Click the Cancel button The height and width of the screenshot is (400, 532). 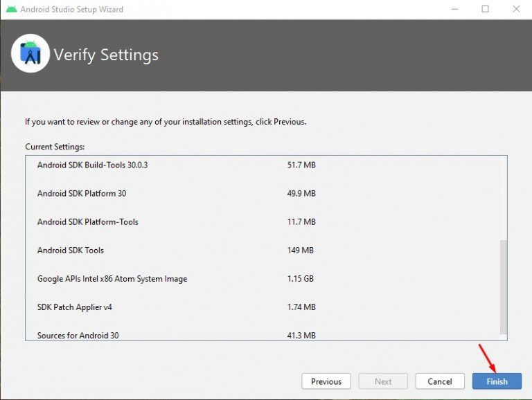point(440,381)
